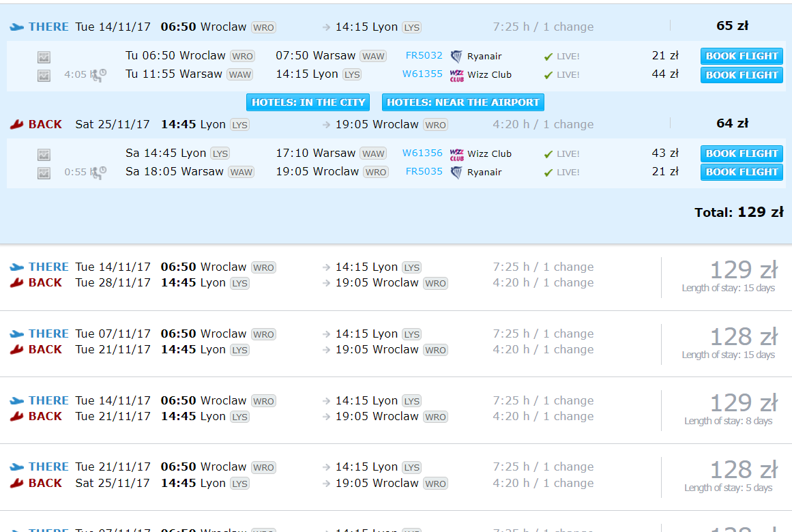
Task: Expand result 07/11/17 to 21/11/17, 128 zł
Action: [x=396, y=344]
